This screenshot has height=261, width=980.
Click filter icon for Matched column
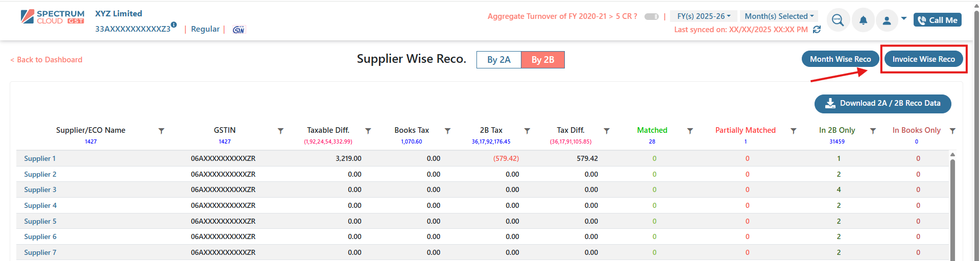pos(690,131)
